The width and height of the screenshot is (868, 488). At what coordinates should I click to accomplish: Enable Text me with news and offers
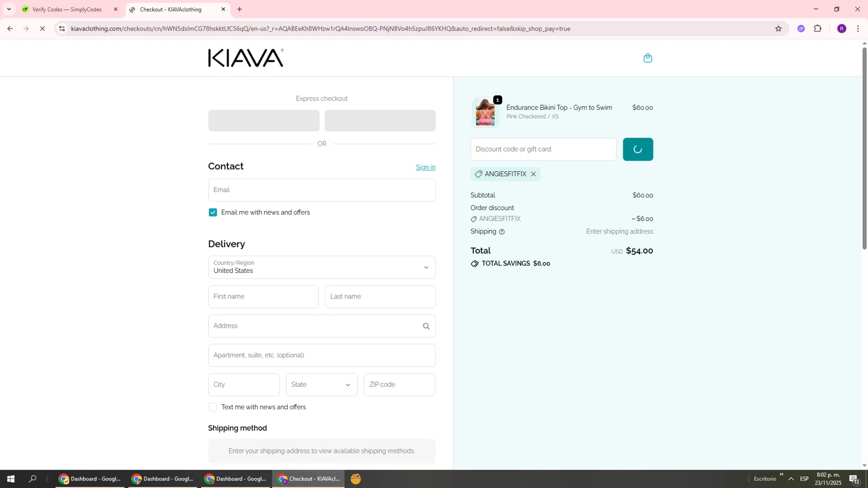213,408
